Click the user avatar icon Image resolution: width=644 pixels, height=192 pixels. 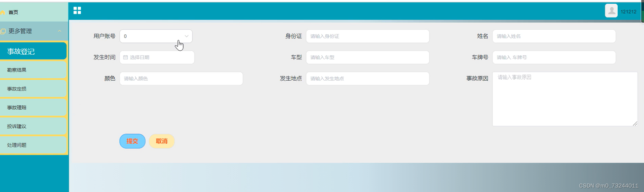611,11
